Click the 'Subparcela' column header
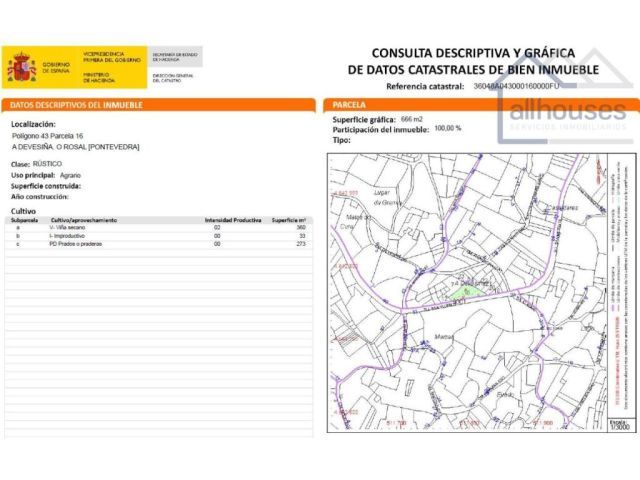Image resolution: width=640 pixels, height=480 pixels. click(x=24, y=220)
